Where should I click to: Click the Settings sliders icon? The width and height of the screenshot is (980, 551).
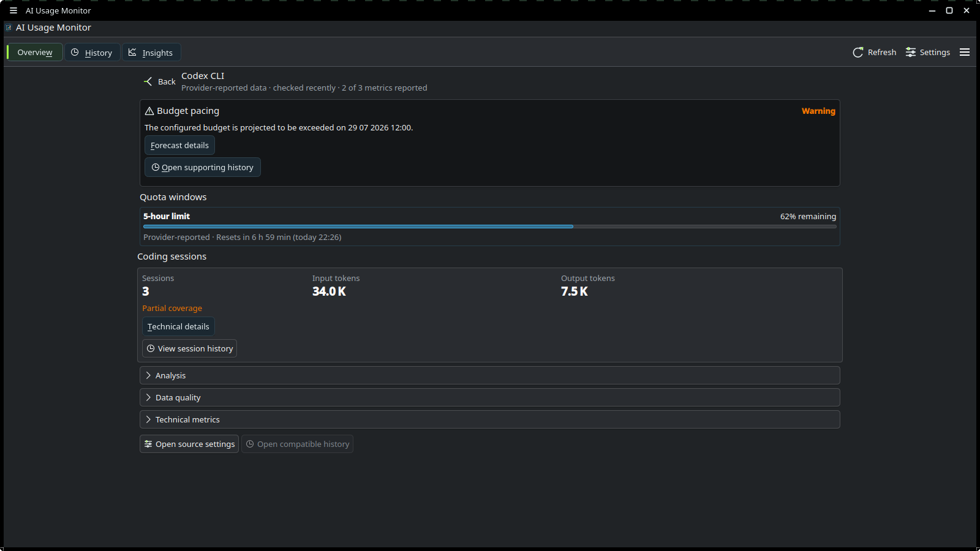911,53
